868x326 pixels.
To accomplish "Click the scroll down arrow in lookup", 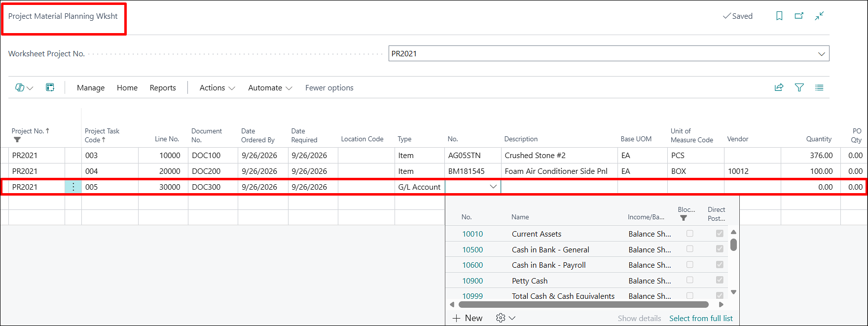I will pos(733,292).
